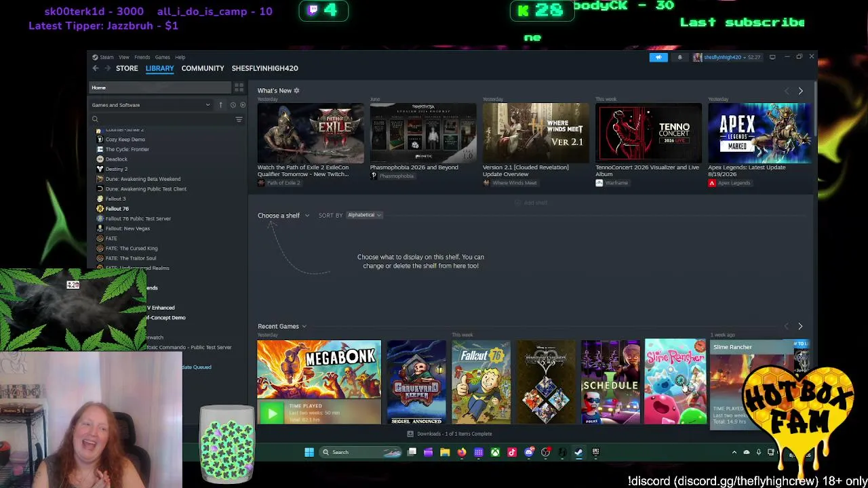Viewport: 868px width, 488px height.
Task: Open Downloads status at the bottom
Action: click(x=450, y=434)
